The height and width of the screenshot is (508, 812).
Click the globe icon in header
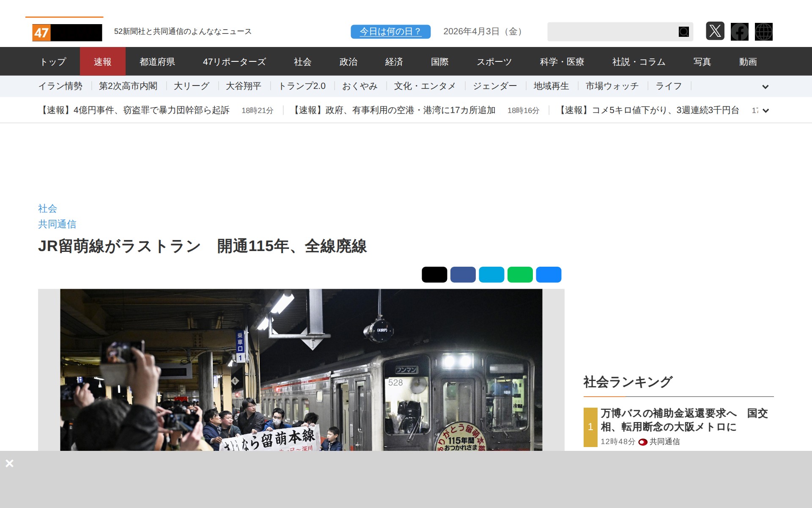pos(763,32)
